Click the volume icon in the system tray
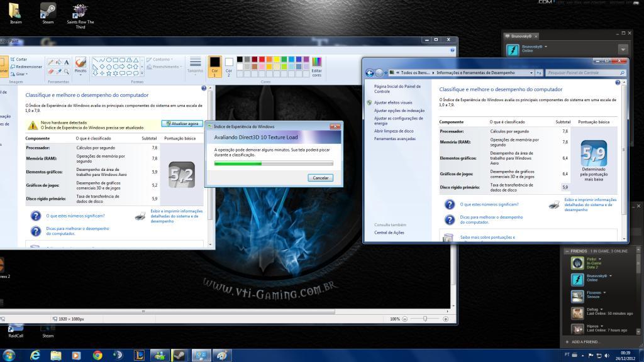Image resolution: width=644 pixels, height=362 pixels. [x=607, y=356]
